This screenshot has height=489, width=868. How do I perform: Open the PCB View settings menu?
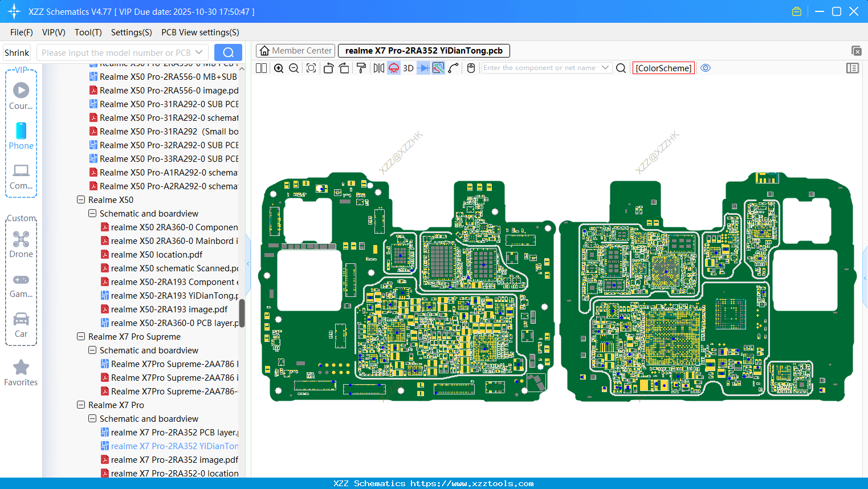pos(200,32)
